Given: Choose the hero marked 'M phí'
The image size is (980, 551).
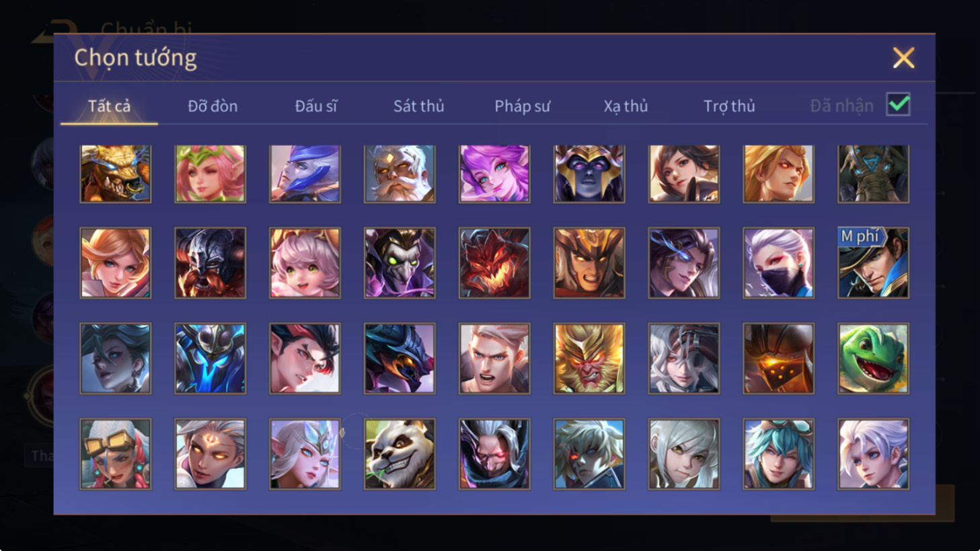Looking at the screenshot, I should pos(873,263).
